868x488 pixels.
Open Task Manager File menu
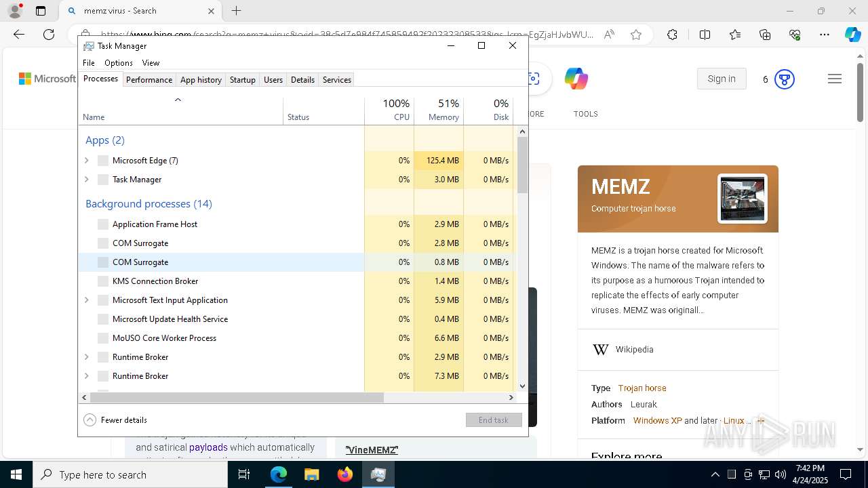[89, 63]
